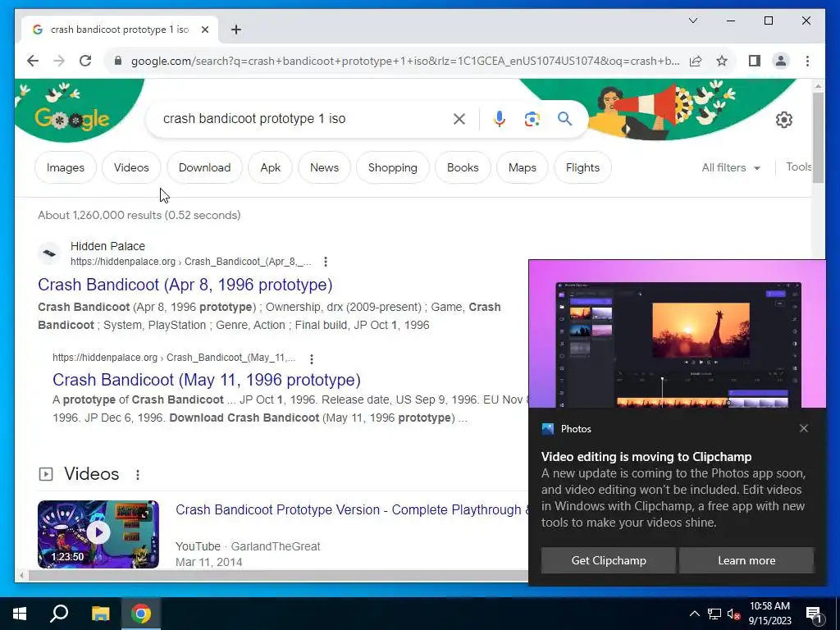The width and height of the screenshot is (840, 630).
Task: Expand the All filters dropdown
Action: (x=731, y=167)
